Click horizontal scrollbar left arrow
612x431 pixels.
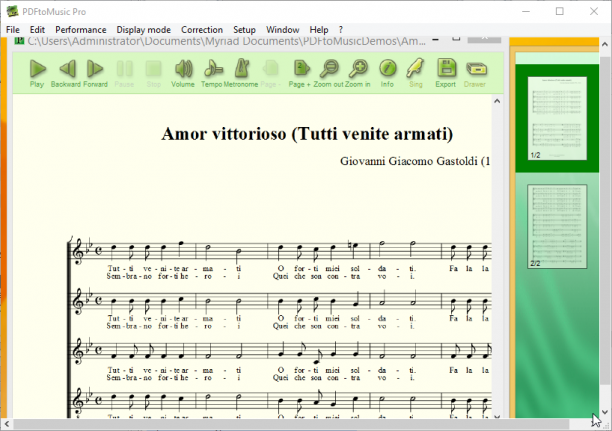click(x=7, y=424)
